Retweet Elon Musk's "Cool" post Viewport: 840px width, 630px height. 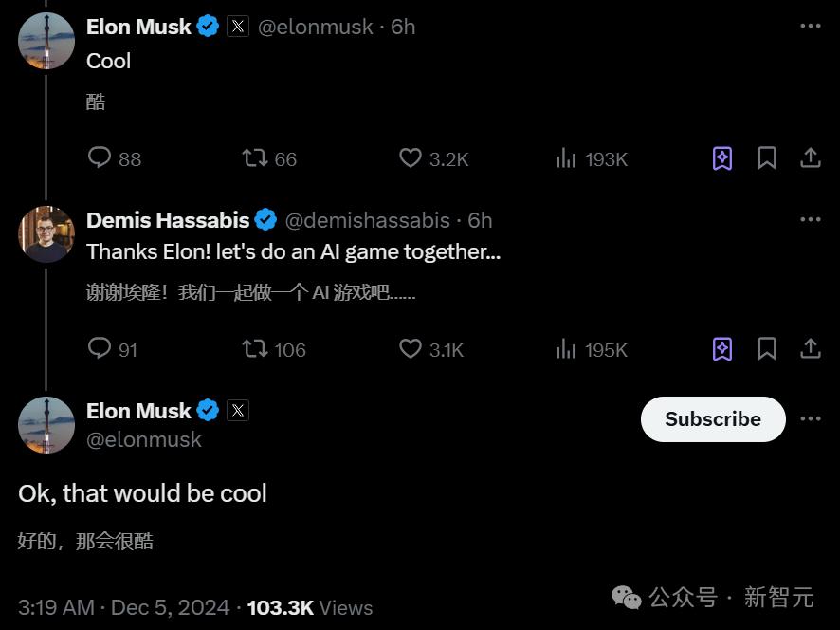point(256,157)
